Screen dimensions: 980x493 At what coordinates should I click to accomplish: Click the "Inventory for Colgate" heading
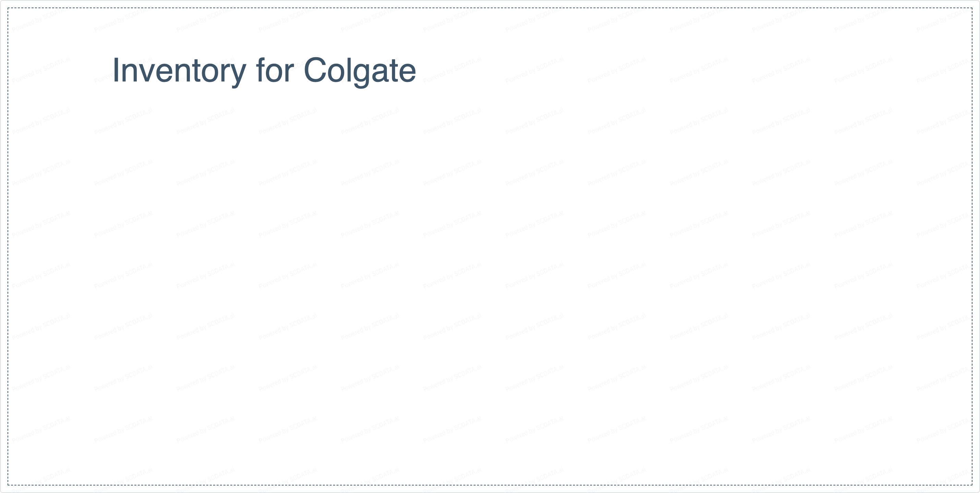point(264,70)
